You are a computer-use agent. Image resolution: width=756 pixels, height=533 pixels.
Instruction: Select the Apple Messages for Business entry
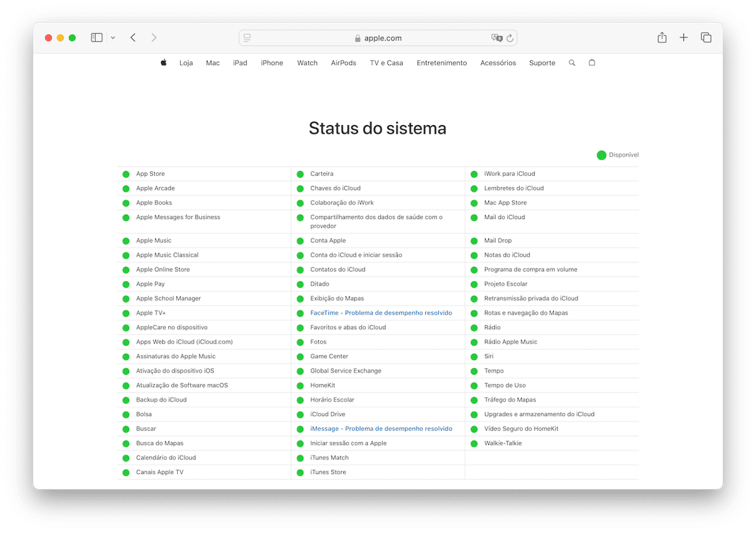tap(178, 217)
